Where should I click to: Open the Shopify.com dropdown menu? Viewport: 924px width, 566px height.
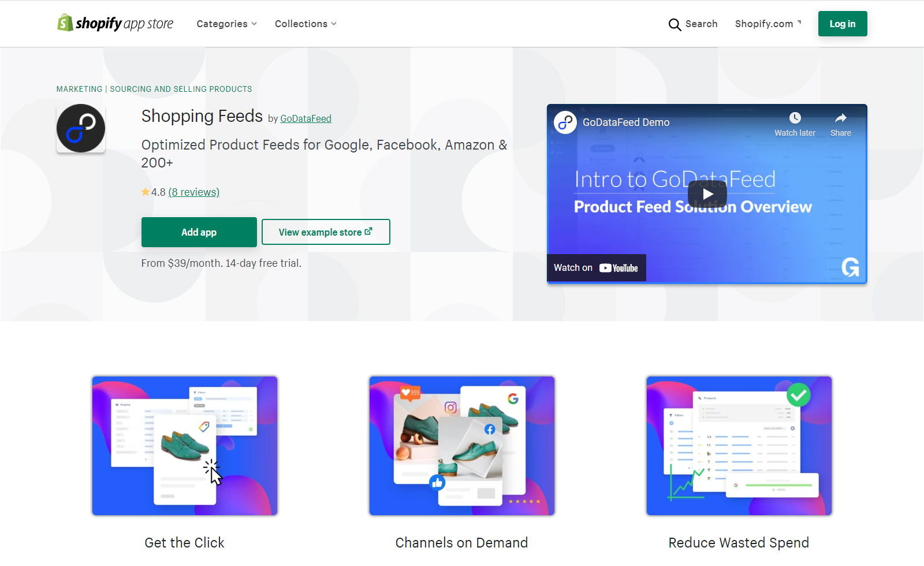click(768, 24)
